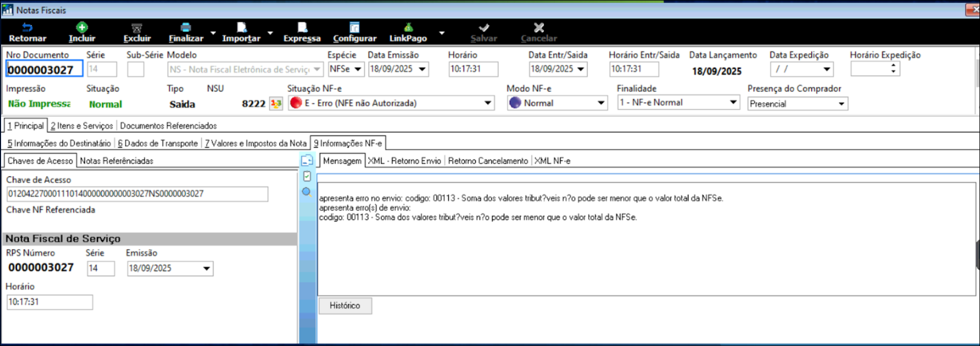This screenshot has width=980, height=346.
Task: Increase Horário Expedição with the up stepper
Action: 894,66
